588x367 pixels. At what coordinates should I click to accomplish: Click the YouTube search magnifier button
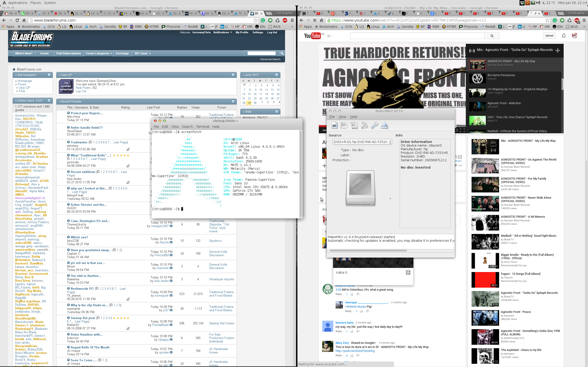pos(492,36)
